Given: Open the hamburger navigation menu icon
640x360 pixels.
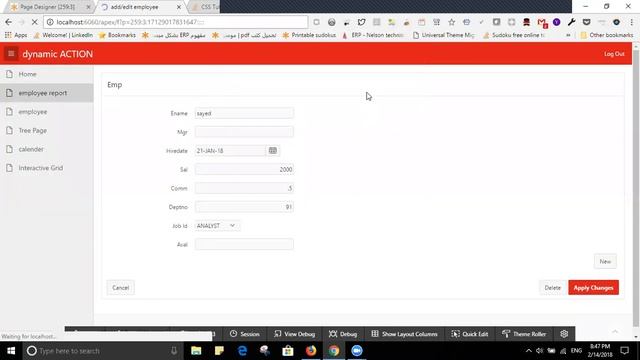Looking at the screenshot, I should tap(11, 53).
